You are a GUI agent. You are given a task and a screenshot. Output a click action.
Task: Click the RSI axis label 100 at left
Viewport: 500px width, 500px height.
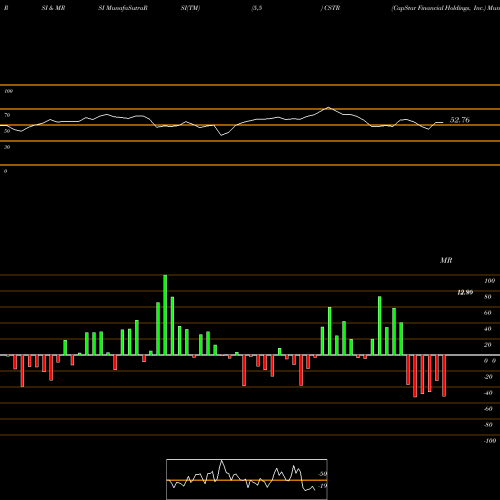pos(8,91)
